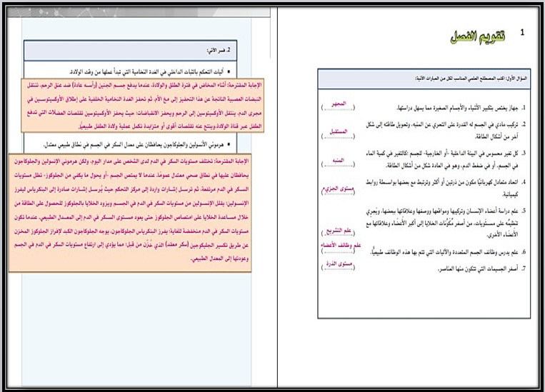Select the header line 'السؤال الأول: اكتب المصطلح العلمي المناسب'

pyautogui.click(x=471, y=79)
